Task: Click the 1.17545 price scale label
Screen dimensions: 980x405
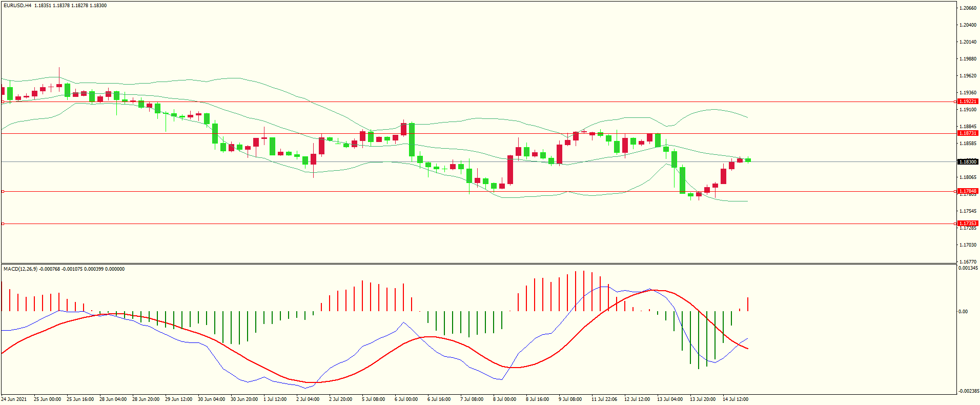Action: click(x=968, y=211)
